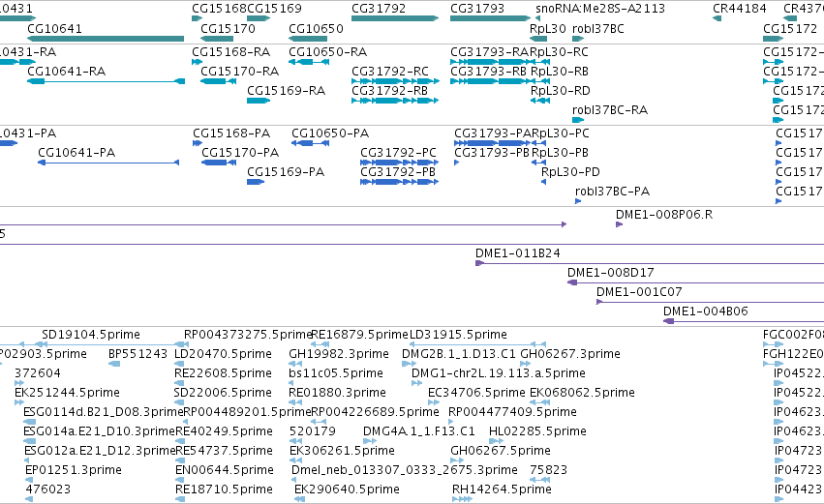The image size is (824, 504).
Task: Select the CG31792-PB protein label
Action: click(398, 171)
